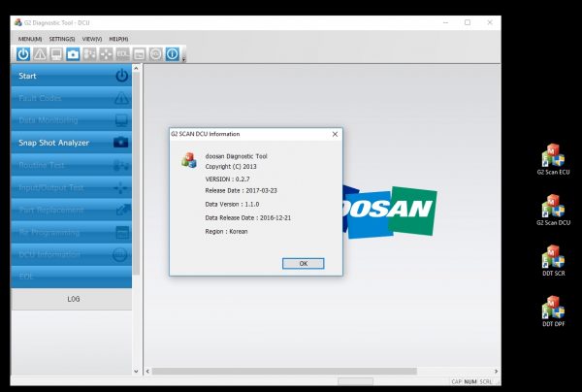The height and width of the screenshot is (392, 582).
Task: Click horizontal scrollbar left arrow
Action: coord(147,372)
